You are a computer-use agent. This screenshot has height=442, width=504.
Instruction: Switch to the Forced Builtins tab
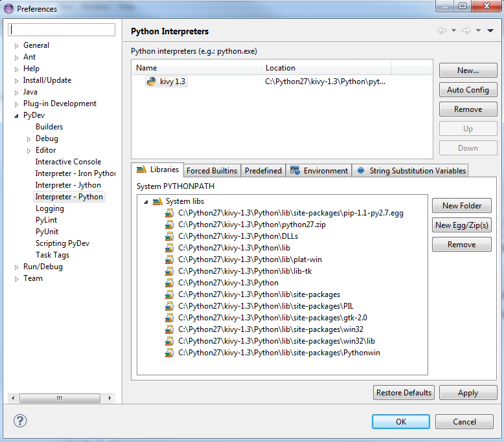[x=212, y=170]
